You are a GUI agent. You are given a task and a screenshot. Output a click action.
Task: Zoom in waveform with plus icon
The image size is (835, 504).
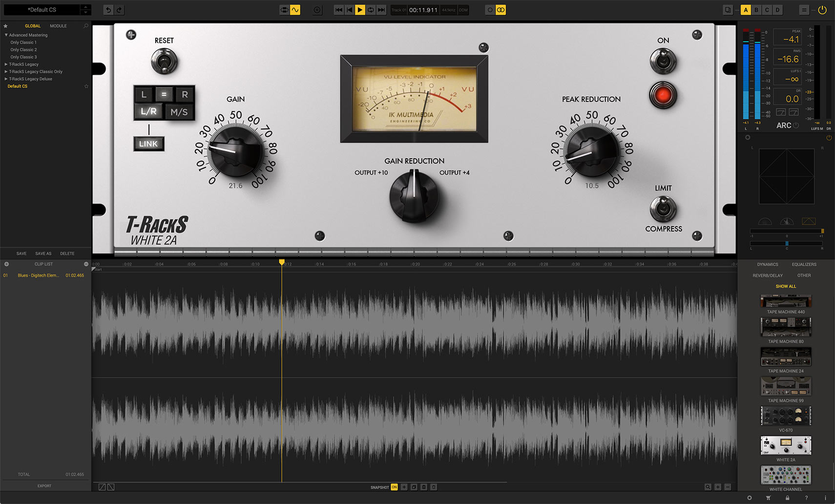tap(718, 487)
